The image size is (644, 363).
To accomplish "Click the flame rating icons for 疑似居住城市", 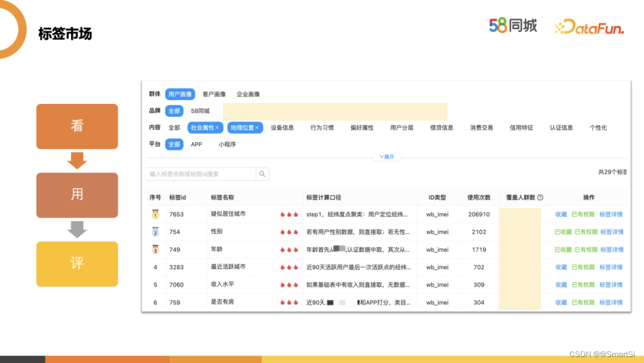I will pos(289,214).
